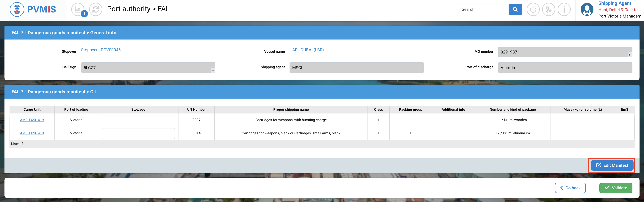Open AMFU3201419 link in first row
The image size is (644, 202).
(32, 120)
